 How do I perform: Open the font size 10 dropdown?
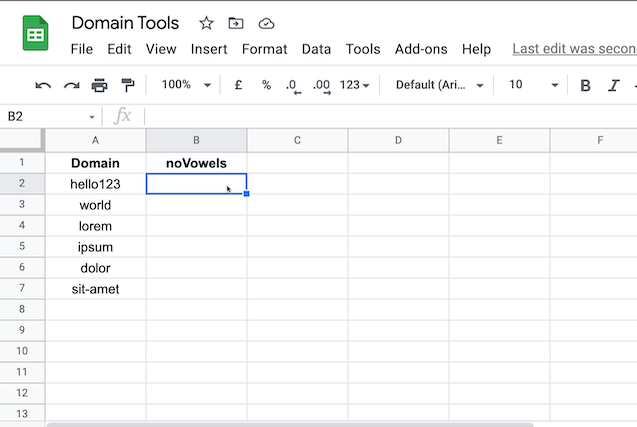534,85
